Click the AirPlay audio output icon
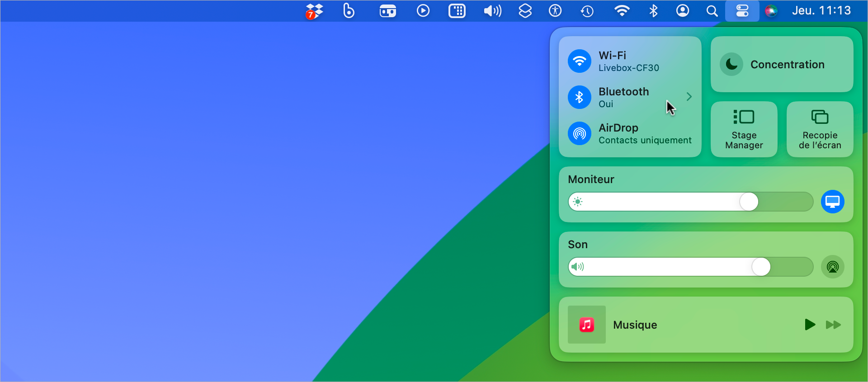 [x=833, y=267]
